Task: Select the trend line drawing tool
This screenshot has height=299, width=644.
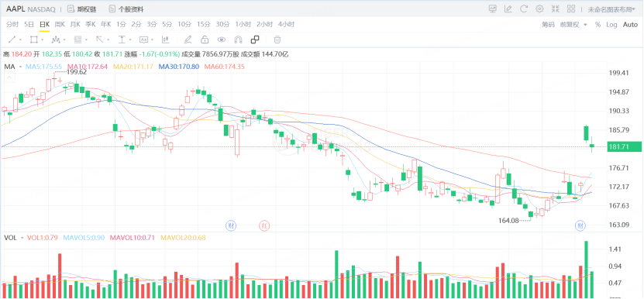Action: tap(12, 40)
